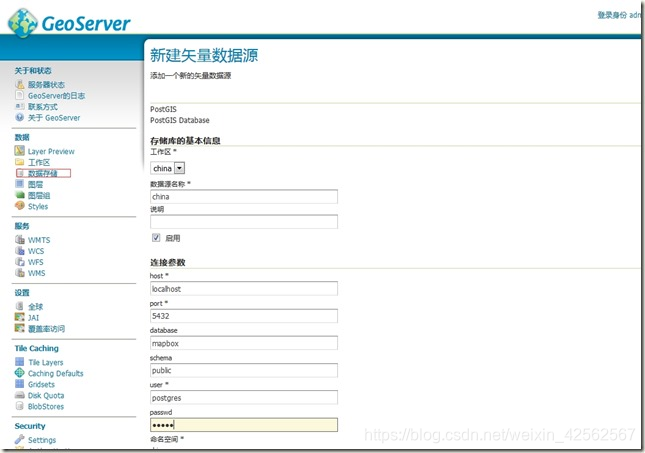The image size is (645, 453).
Task: Click the BlobStores icon
Action: 19,406
